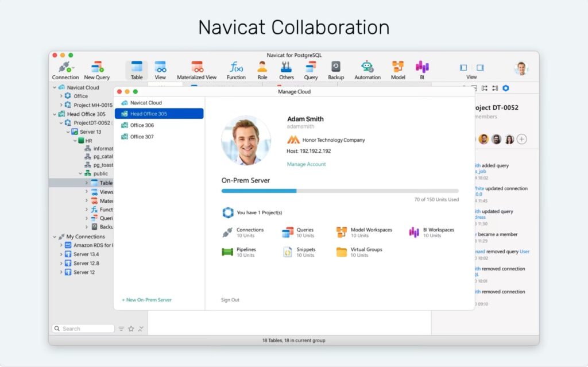Expand the Views node in the sidebar
The height and width of the screenshot is (367, 588).
pyautogui.click(x=87, y=191)
